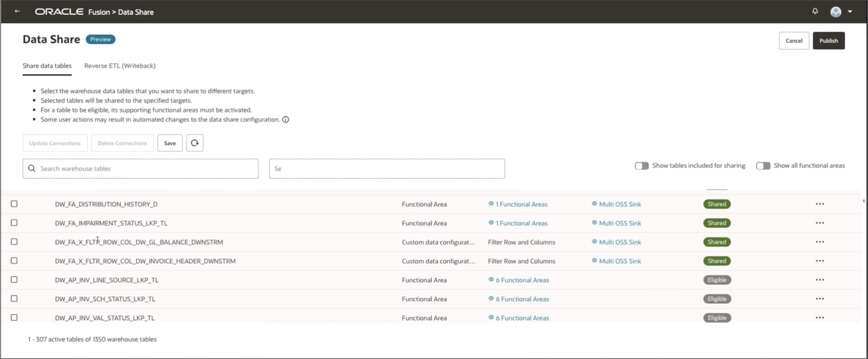This screenshot has height=359, width=868.
Task: Select checkbox for DW_AP_INV_LINE_SOURCE_LKP_TL
Action: coord(14,280)
